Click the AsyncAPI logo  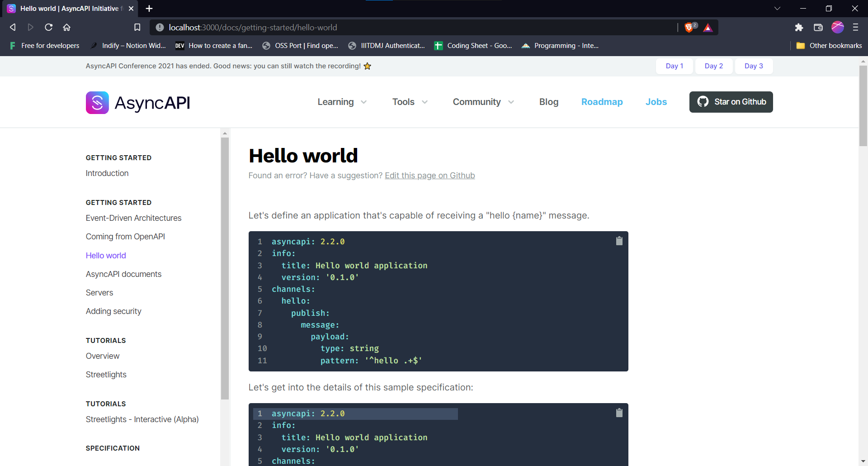[97, 103]
